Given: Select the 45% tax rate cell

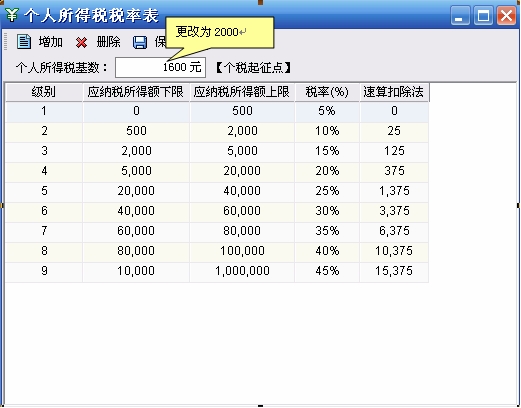Looking at the screenshot, I should pyautogui.click(x=327, y=271).
